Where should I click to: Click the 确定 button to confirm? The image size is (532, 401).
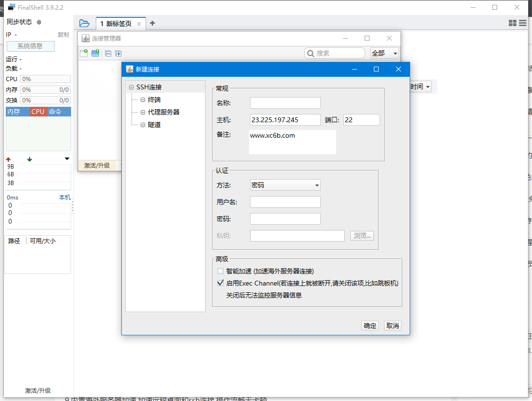(369, 325)
